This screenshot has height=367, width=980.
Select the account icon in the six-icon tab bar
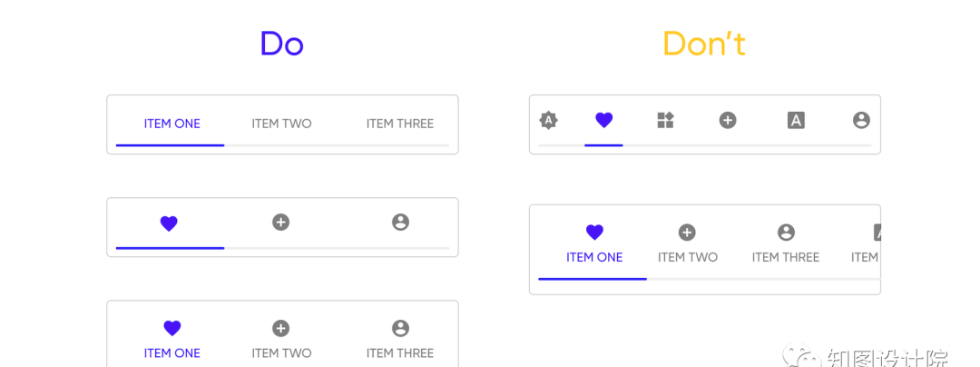[861, 120]
